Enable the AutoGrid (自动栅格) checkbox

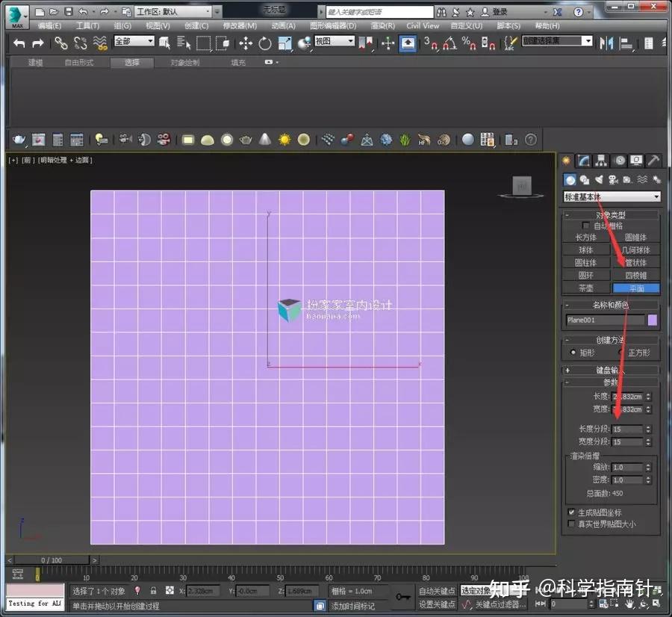pos(586,224)
